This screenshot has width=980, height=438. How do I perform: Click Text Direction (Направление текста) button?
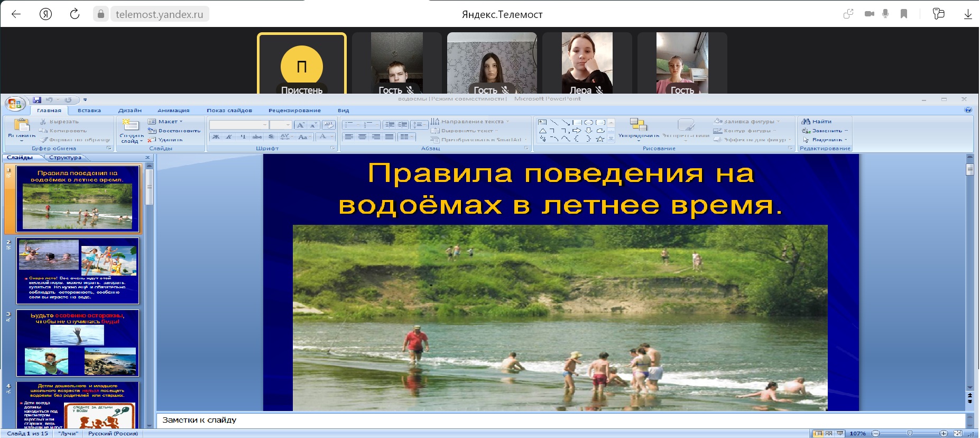point(470,122)
